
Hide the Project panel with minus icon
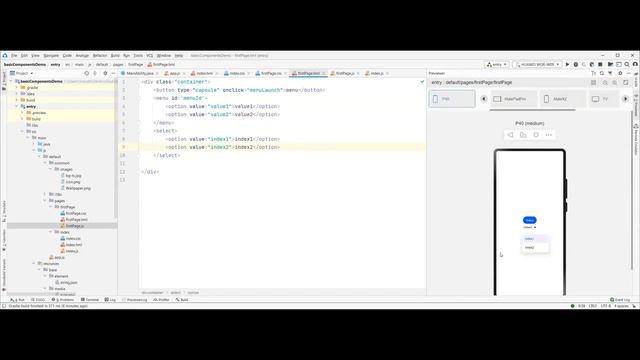tap(113, 73)
